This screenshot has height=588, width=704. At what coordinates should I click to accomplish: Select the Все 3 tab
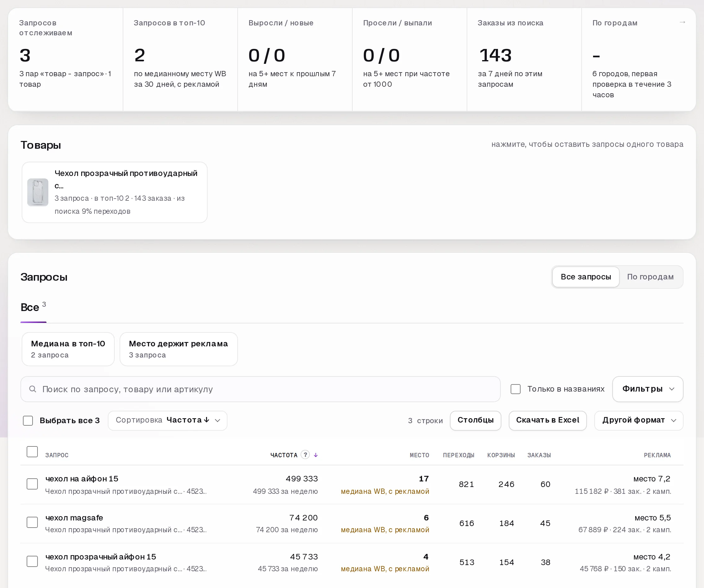coord(33,307)
